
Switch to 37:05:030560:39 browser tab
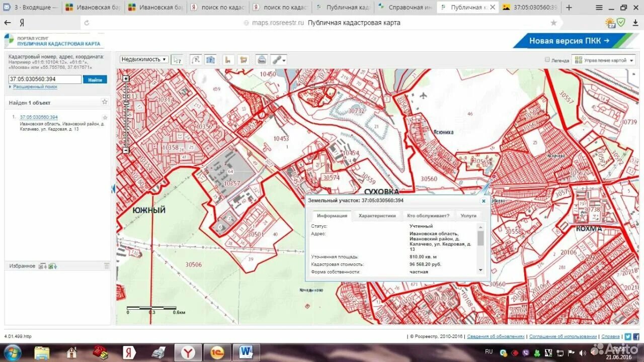tap(530, 8)
